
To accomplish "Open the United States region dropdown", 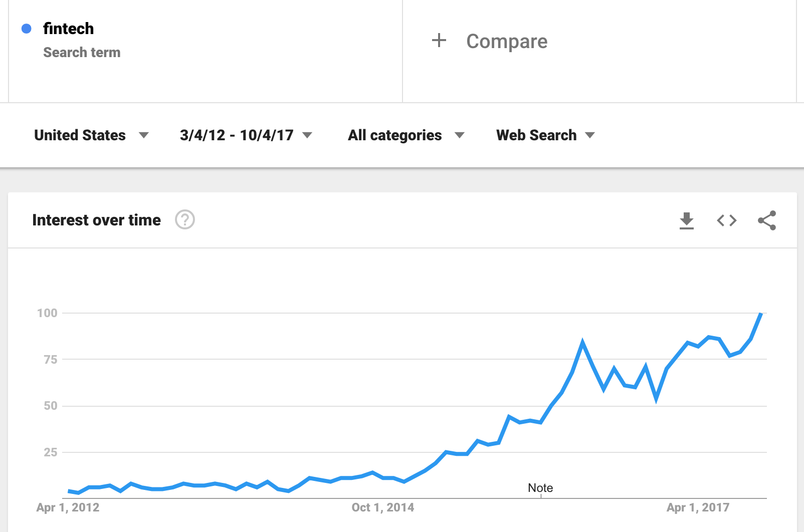I will 91,135.
